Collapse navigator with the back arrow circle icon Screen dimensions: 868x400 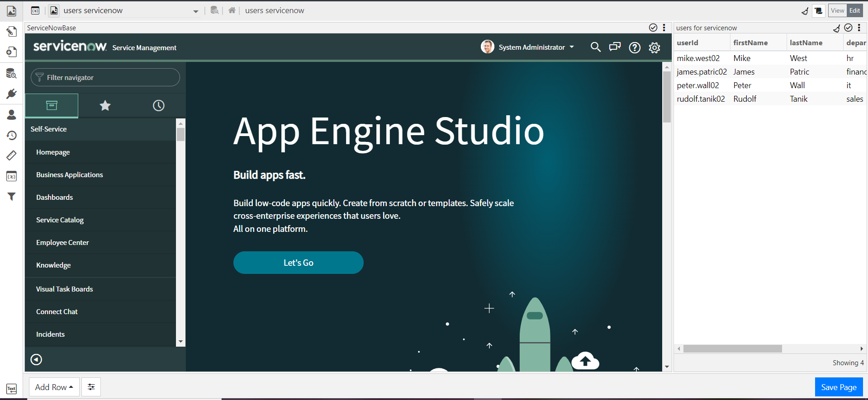pos(36,359)
